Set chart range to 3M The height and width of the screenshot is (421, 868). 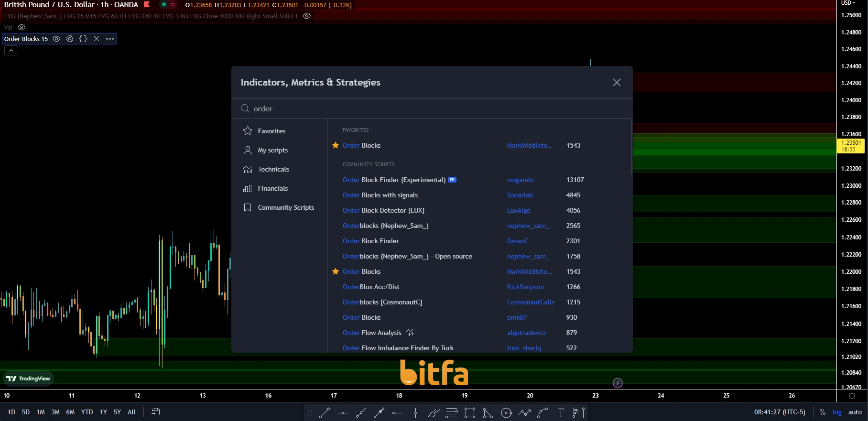(55, 412)
